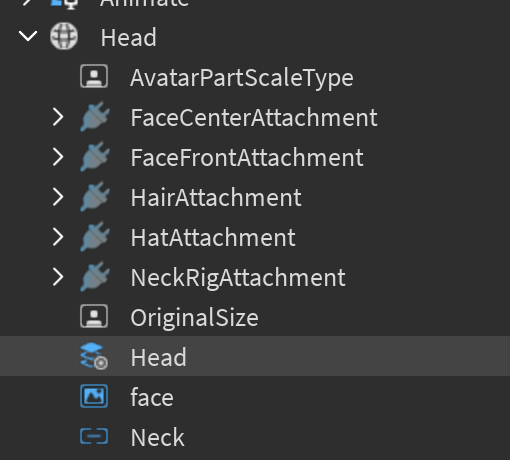Expand the HatAttachment node
Image resolution: width=510 pixels, height=460 pixels.
click(x=58, y=237)
